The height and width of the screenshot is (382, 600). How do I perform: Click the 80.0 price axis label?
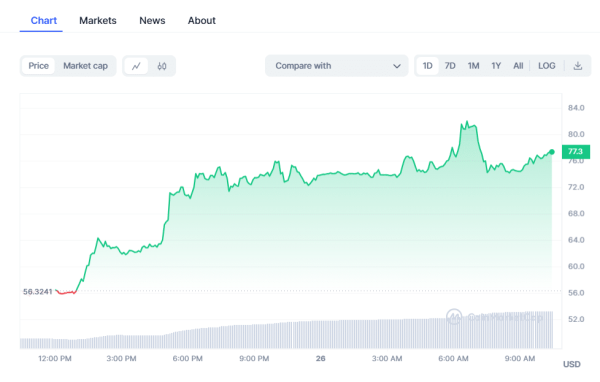tap(576, 134)
